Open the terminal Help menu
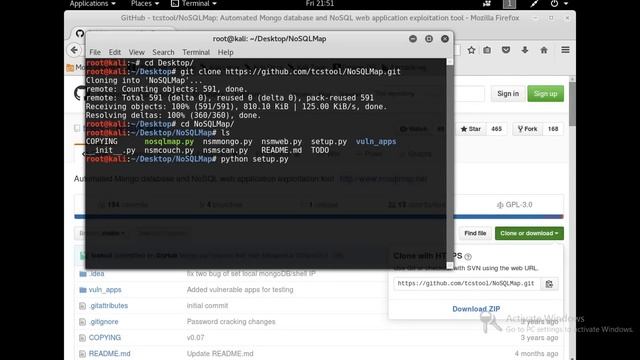 [x=225, y=52]
